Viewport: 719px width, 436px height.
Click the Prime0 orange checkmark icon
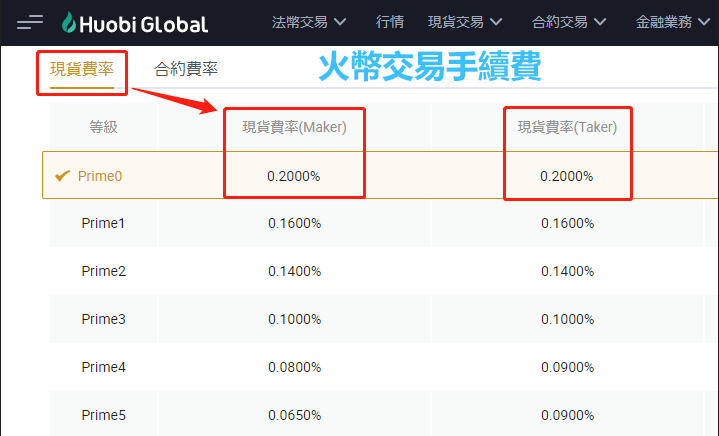point(62,176)
